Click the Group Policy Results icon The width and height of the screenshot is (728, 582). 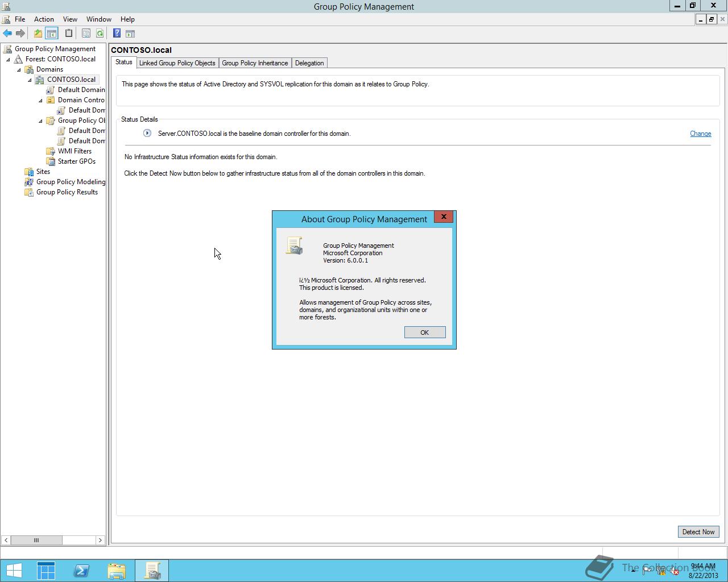pyautogui.click(x=30, y=192)
